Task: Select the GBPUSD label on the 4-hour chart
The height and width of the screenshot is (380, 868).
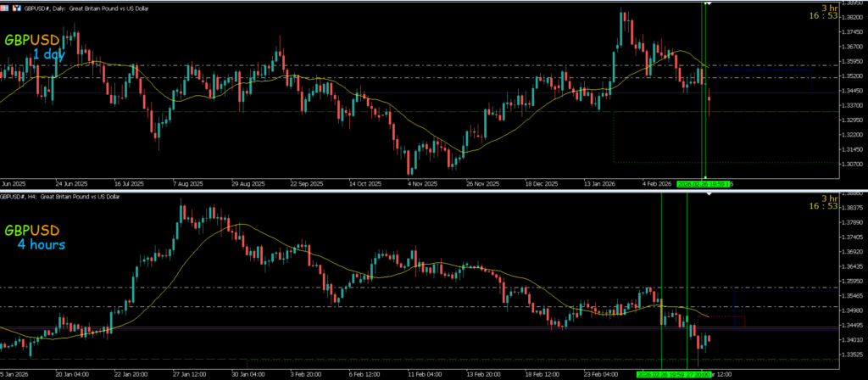Action: tap(33, 231)
